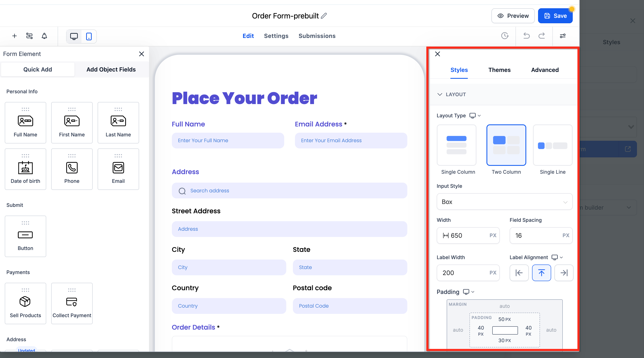Click the plus add element icon
Screen dimensions: 644x358
pyautogui.click(x=15, y=36)
